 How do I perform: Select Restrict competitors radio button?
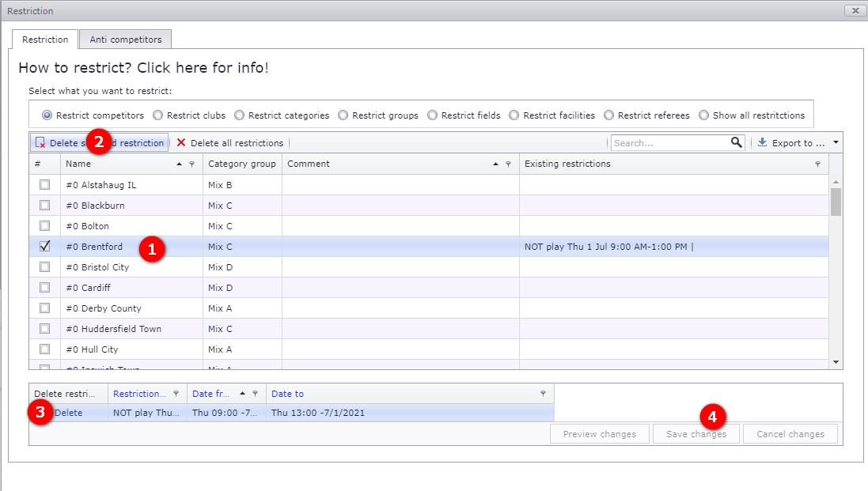[47, 115]
